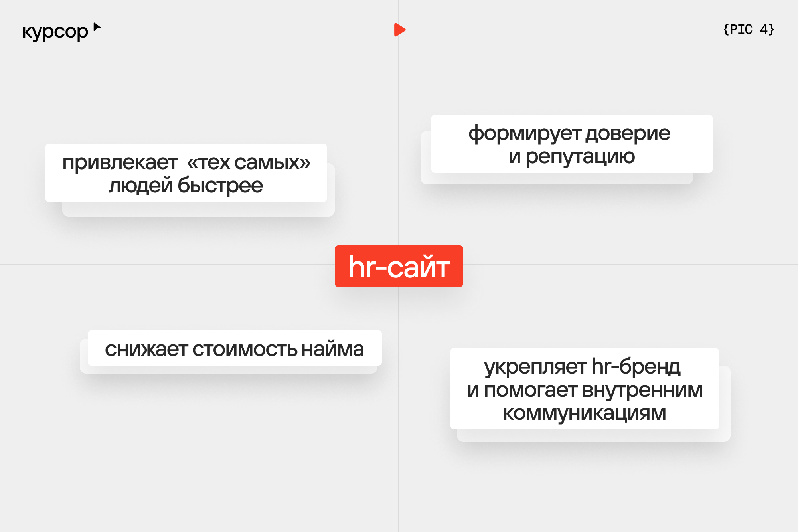Click the quoted phrase «тех самых»
The image size is (798, 532).
pos(249,162)
